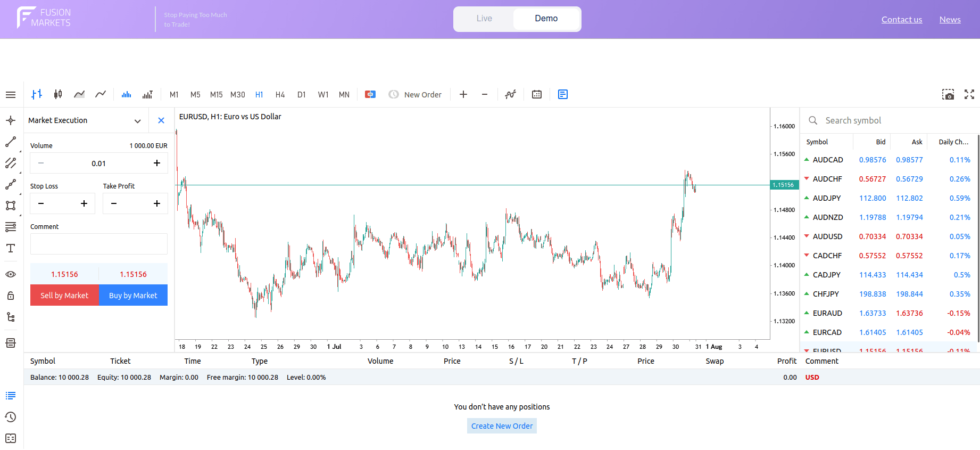Select the crosshair tool
This screenshot has width=980, height=450.
(11, 120)
